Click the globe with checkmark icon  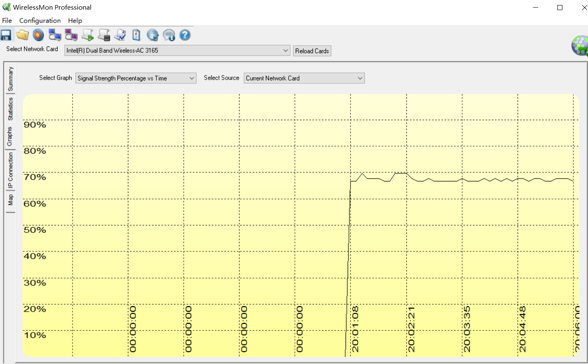153,35
